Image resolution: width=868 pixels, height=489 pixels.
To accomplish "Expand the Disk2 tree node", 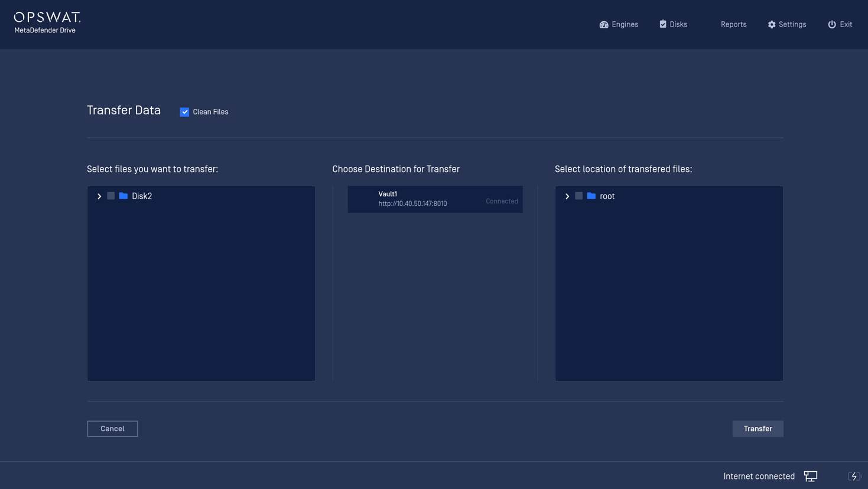I will [99, 196].
